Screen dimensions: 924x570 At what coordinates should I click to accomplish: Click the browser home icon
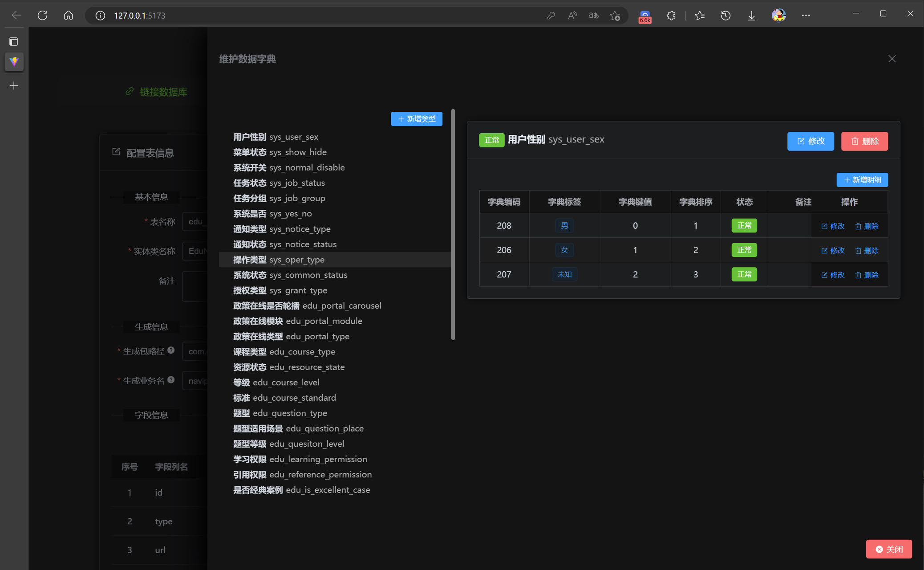tap(68, 15)
